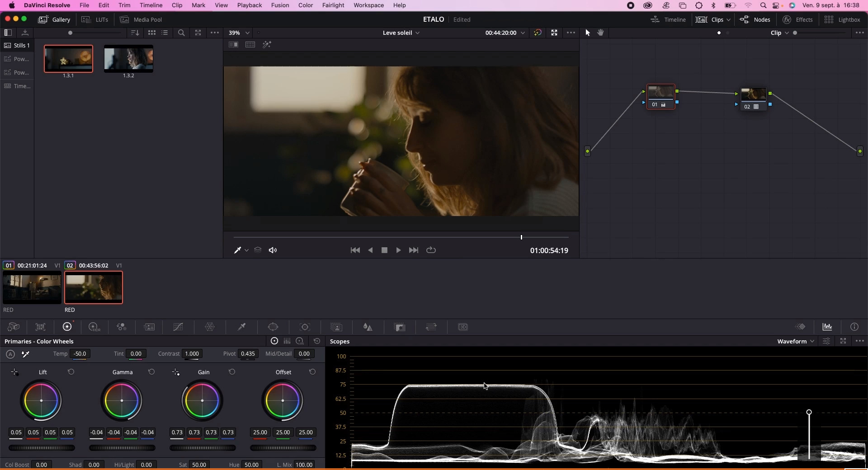868x470 pixels.
Task: Open the Media Pool panel
Action: [x=141, y=19]
